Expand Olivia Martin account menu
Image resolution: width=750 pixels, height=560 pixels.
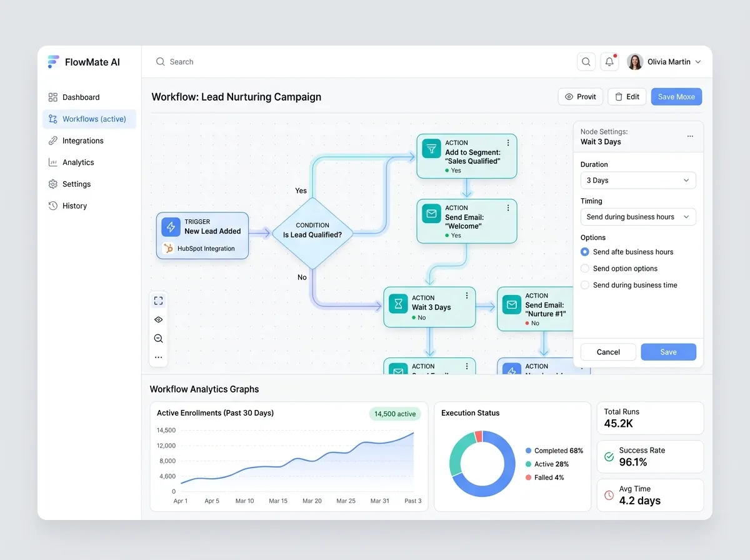664,62
